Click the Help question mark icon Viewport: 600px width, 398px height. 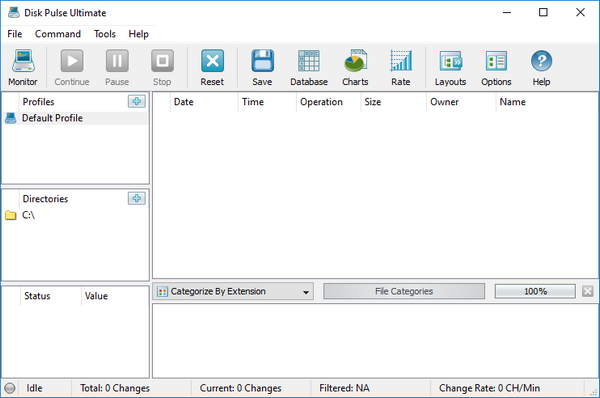point(541,61)
